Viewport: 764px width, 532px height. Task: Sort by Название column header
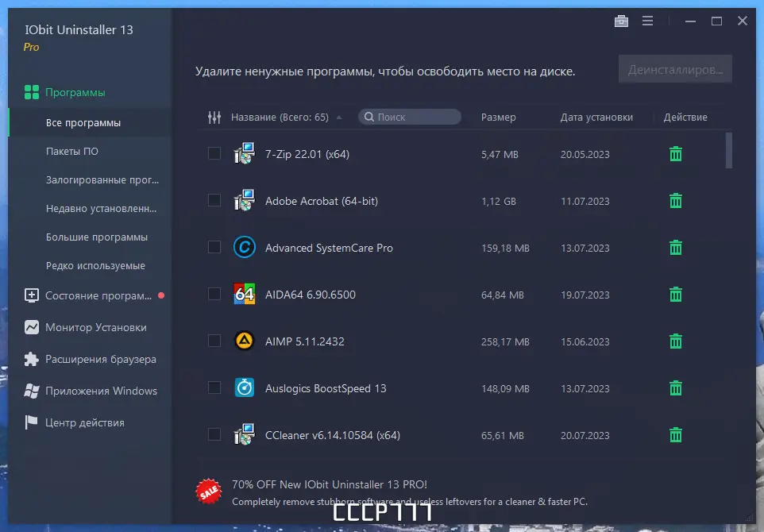click(x=280, y=118)
